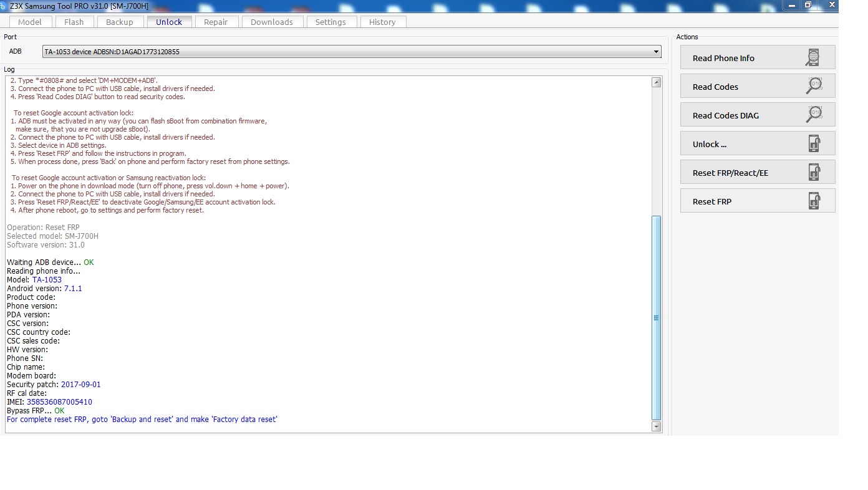Switch to the Flash tab
868x490 pixels.
[74, 22]
